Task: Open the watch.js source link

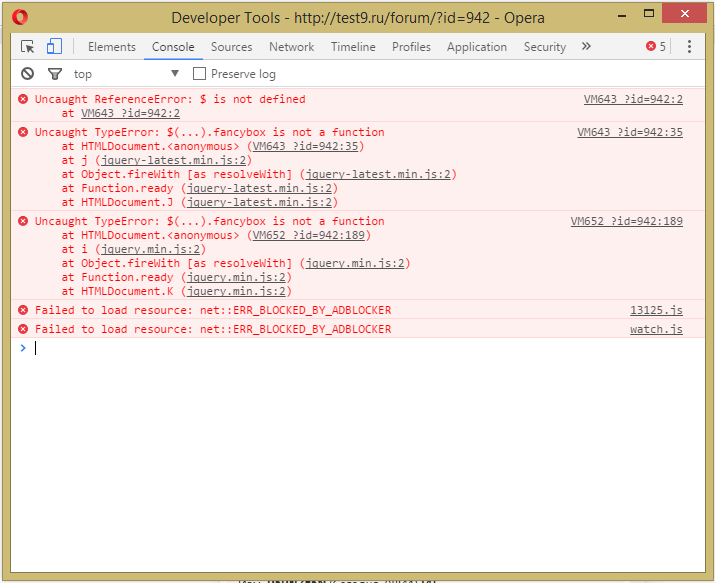Action: point(656,330)
